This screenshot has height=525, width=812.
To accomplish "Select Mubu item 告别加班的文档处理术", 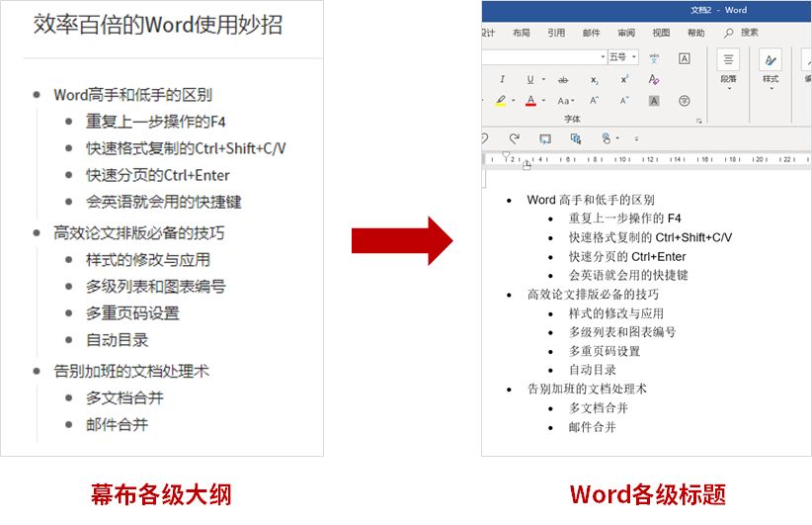I will pyautogui.click(x=131, y=371).
